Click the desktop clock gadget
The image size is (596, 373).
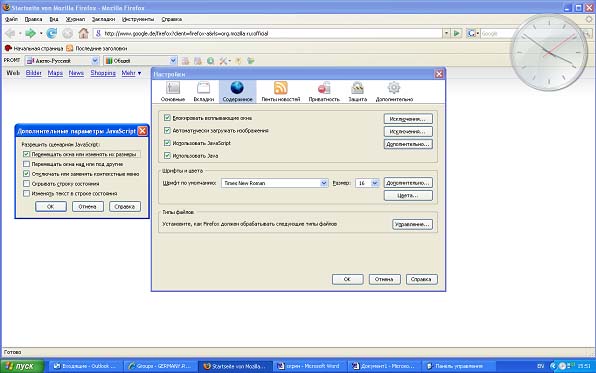point(548,52)
